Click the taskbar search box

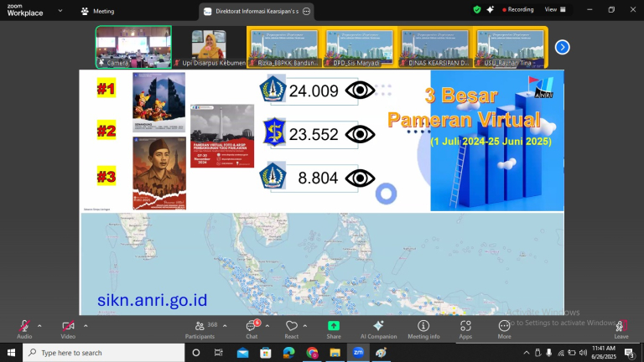(103, 353)
